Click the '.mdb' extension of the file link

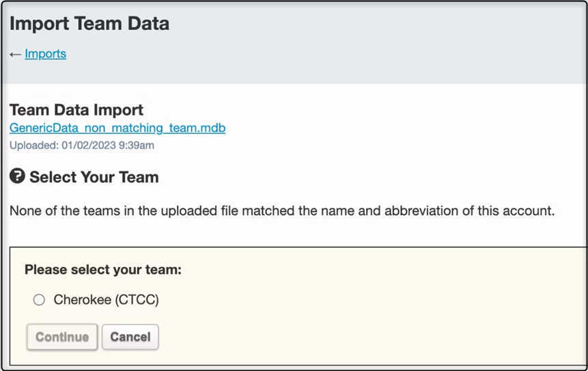[212, 128]
